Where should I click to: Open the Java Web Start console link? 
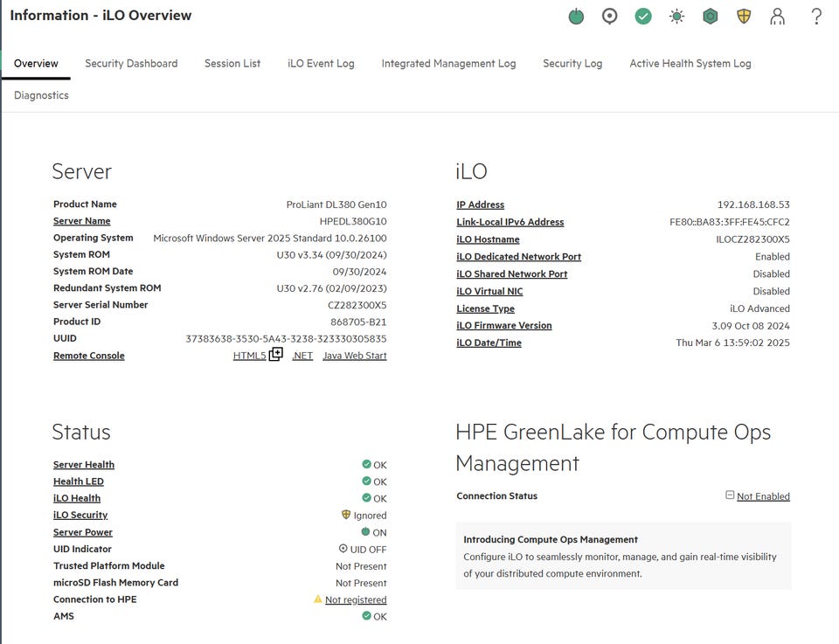click(x=354, y=356)
